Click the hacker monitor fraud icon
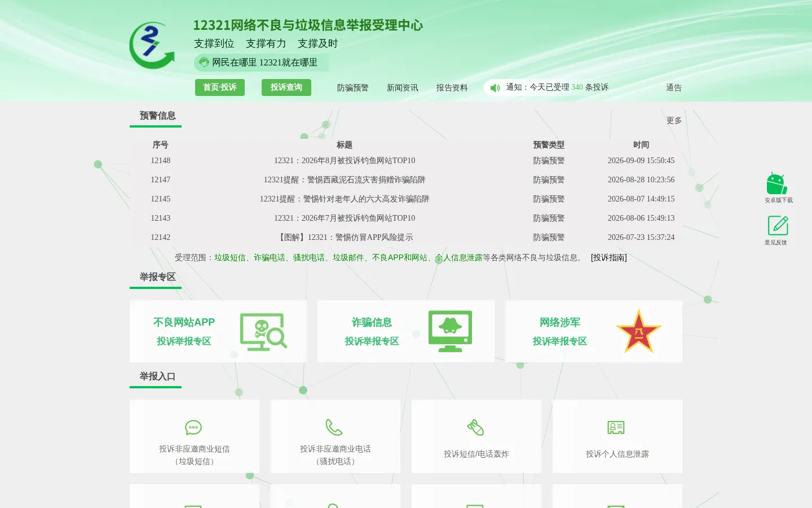 pos(450,331)
